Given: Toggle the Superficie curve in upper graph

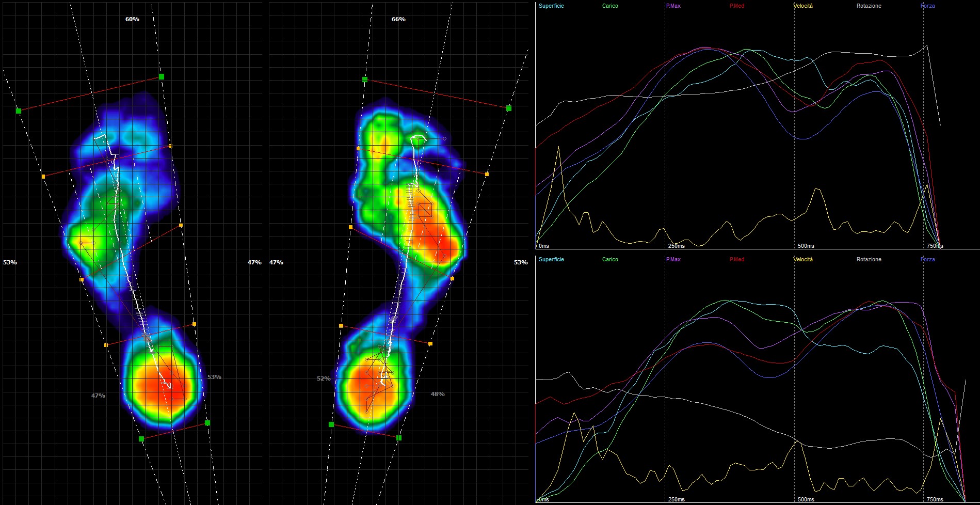Looking at the screenshot, I should [551, 6].
